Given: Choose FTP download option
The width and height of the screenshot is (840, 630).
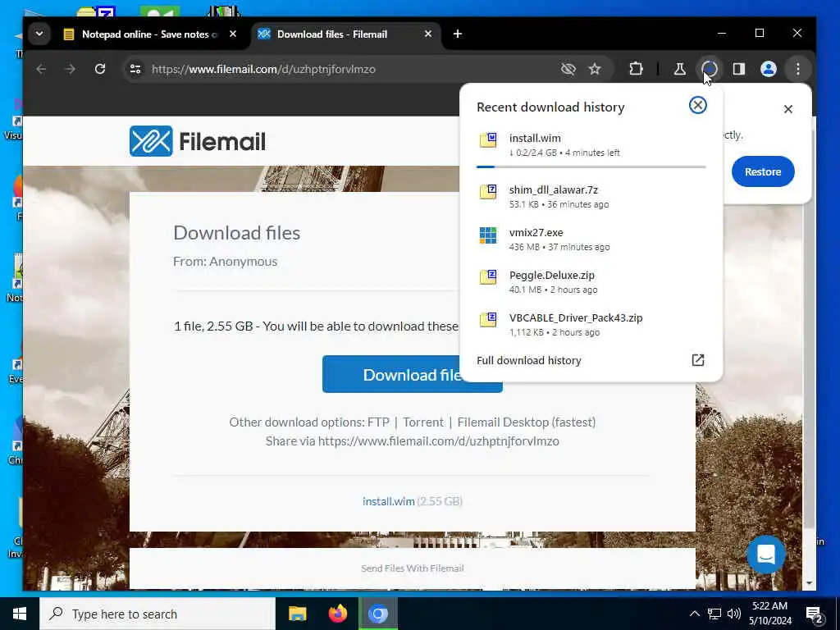Looking at the screenshot, I should point(378,422).
